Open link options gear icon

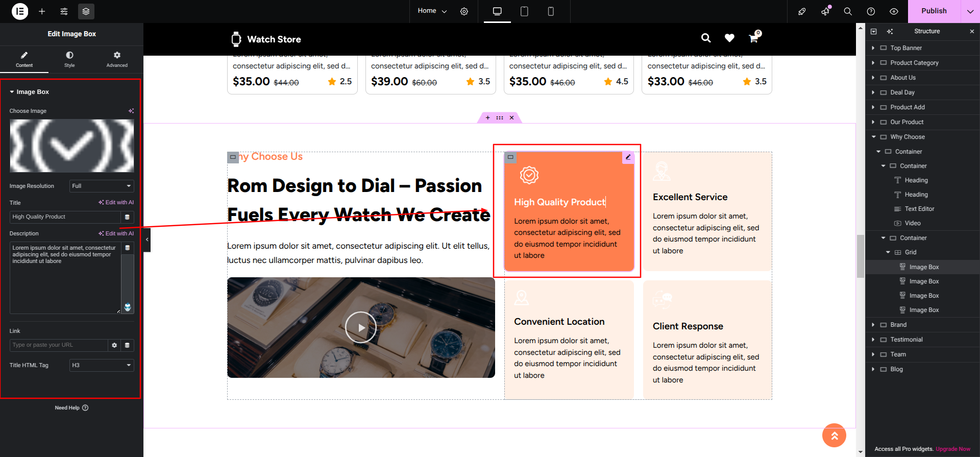click(x=114, y=345)
